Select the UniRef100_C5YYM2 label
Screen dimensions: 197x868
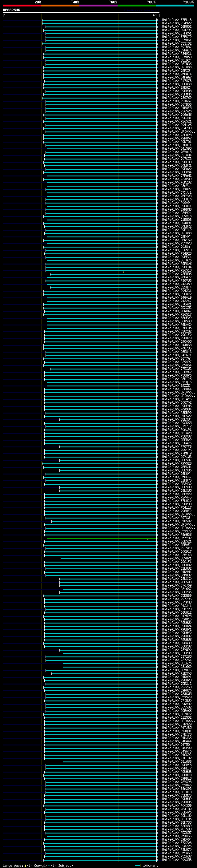pos(177,538)
